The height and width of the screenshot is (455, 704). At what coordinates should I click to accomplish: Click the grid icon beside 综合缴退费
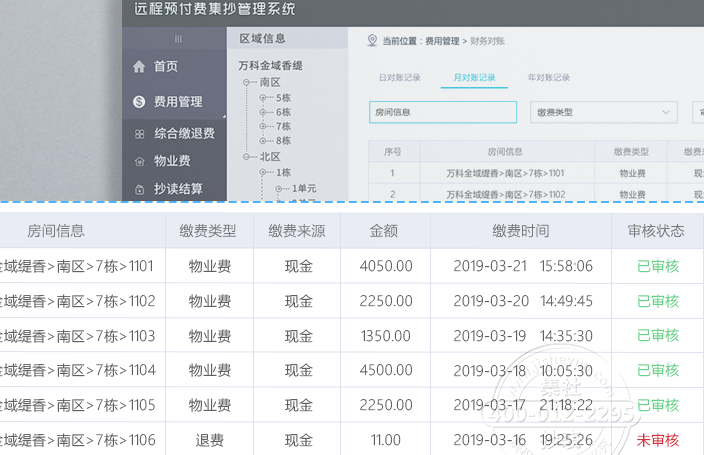[x=139, y=133]
